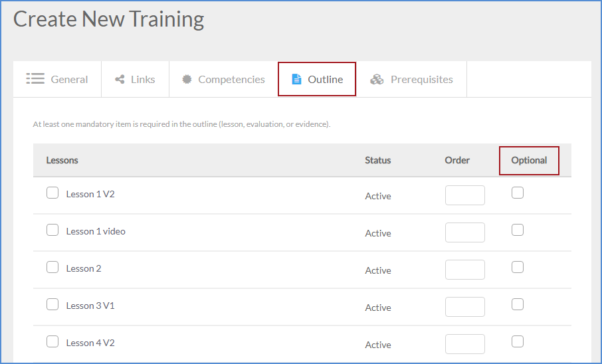Screen dimensions: 602x364
Task: Click the Optional column header
Action: click(529, 160)
